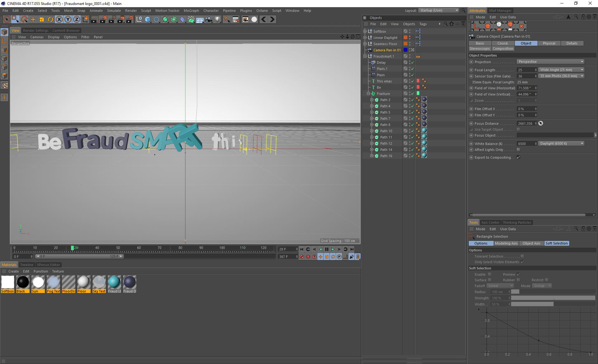Add a Null object from toolbar

pyautogui.click(x=139, y=19)
